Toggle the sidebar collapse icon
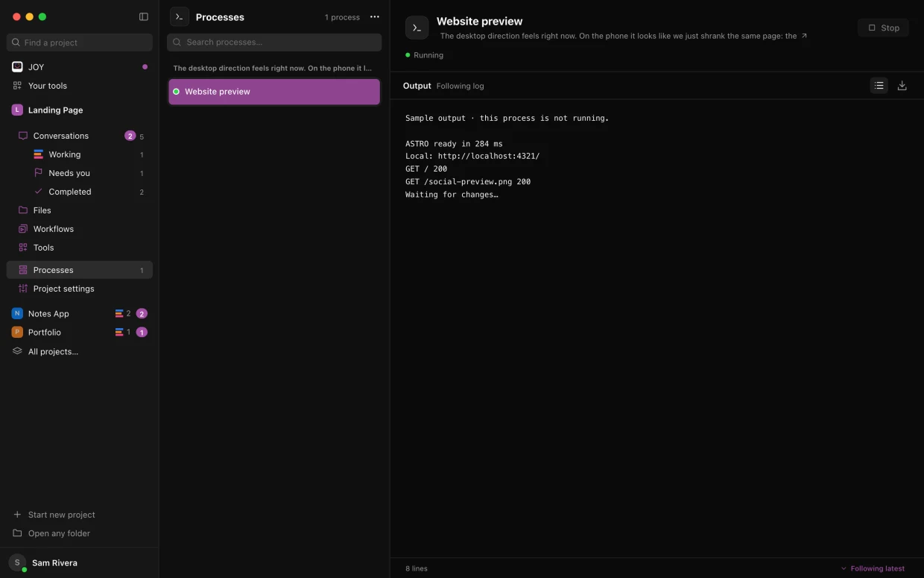The height and width of the screenshot is (578, 924). pos(144,16)
